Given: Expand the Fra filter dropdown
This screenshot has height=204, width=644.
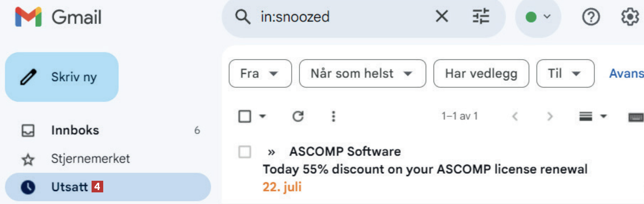Looking at the screenshot, I should click(x=260, y=73).
